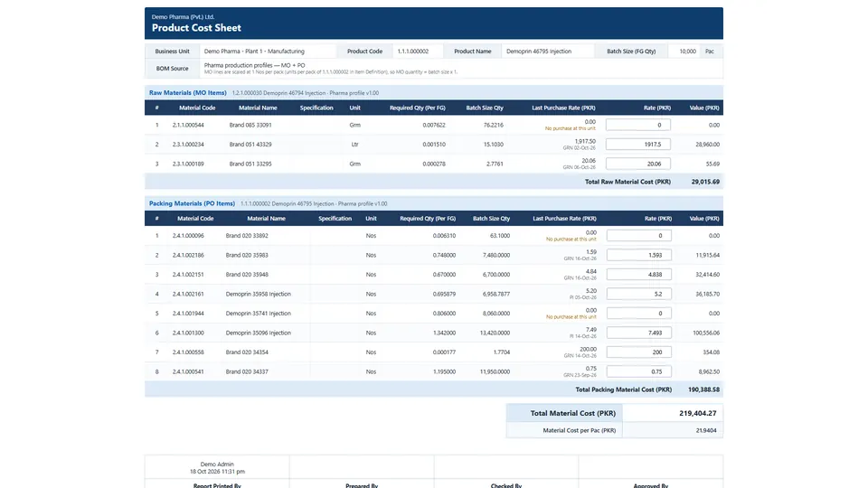Click the Rate field for Brand 051 33295

(x=637, y=164)
